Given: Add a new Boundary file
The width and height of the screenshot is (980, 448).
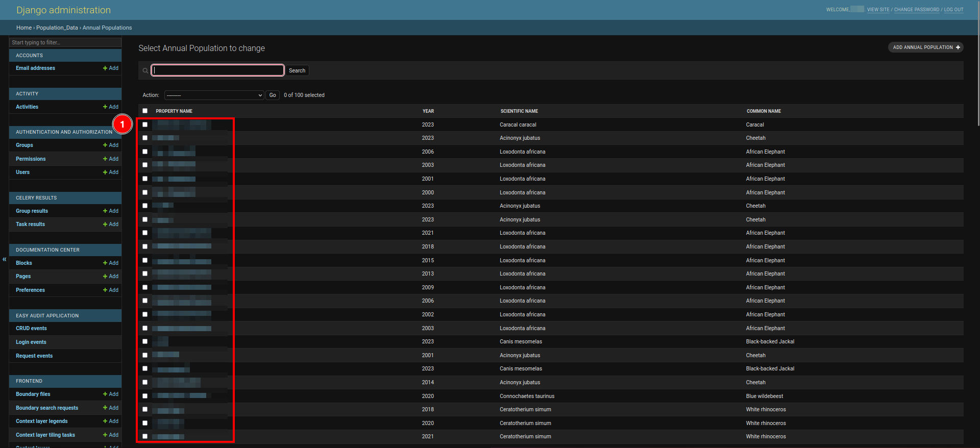Looking at the screenshot, I should pos(111,394).
